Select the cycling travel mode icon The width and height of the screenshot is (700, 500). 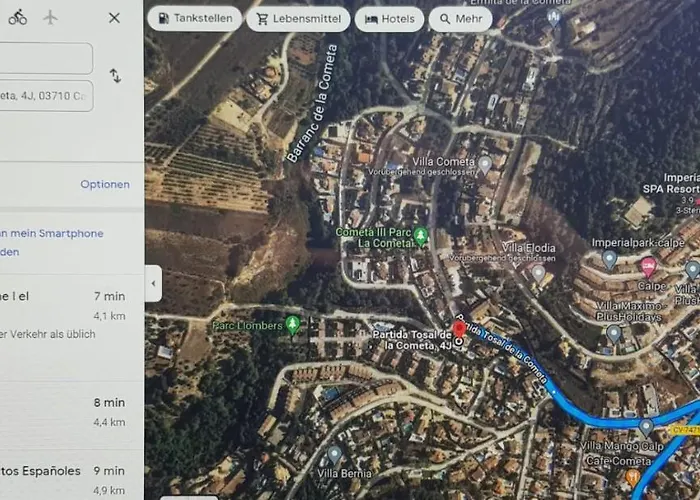click(18, 17)
